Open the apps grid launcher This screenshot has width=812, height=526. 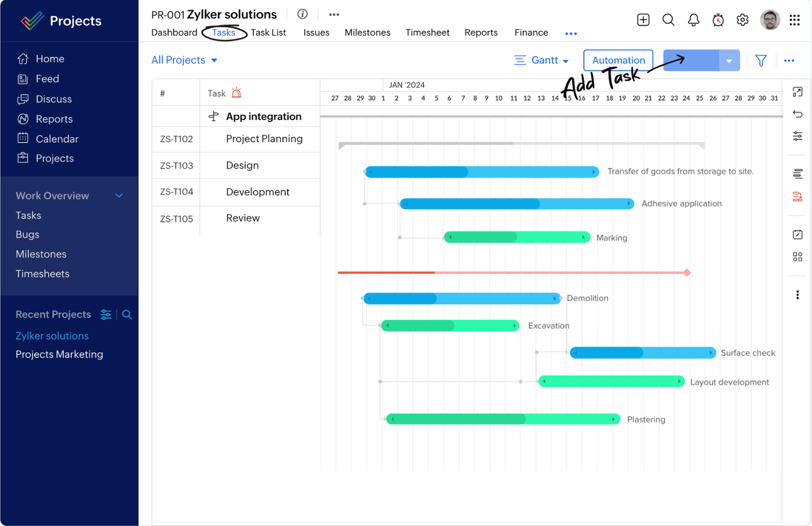(x=794, y=20)
